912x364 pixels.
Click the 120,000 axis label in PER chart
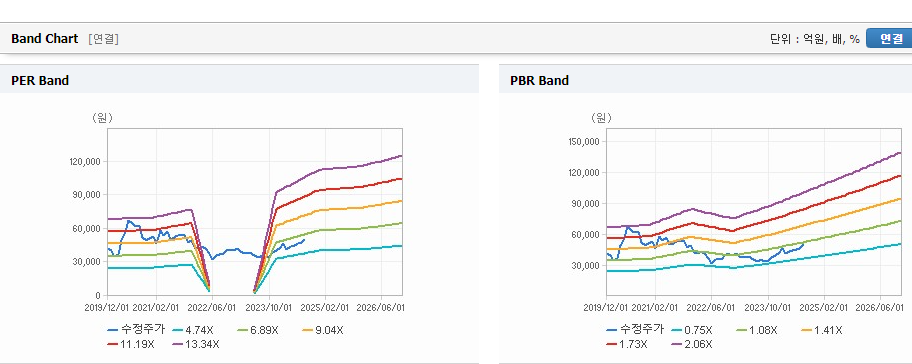(86, 162)
